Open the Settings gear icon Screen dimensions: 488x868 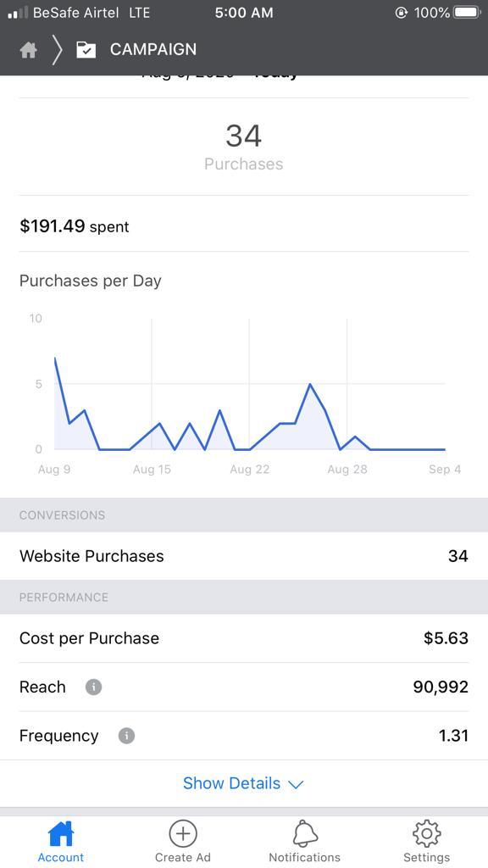[x=427, y=833]
